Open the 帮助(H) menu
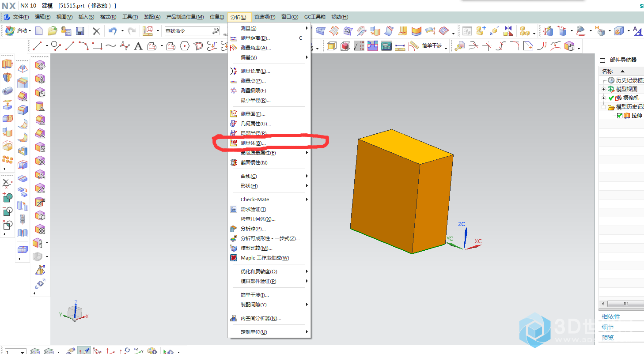Screen dimensions: 644x354 click(340, 17)
